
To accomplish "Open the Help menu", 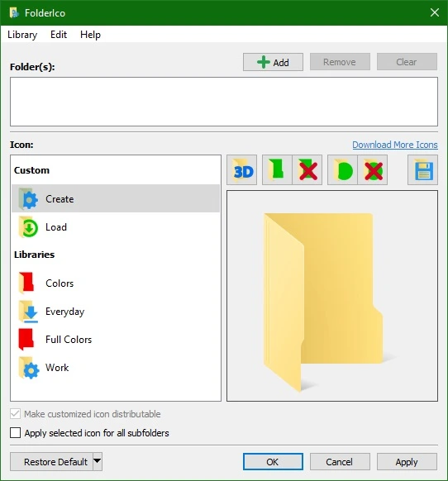I will click(90, 35).
